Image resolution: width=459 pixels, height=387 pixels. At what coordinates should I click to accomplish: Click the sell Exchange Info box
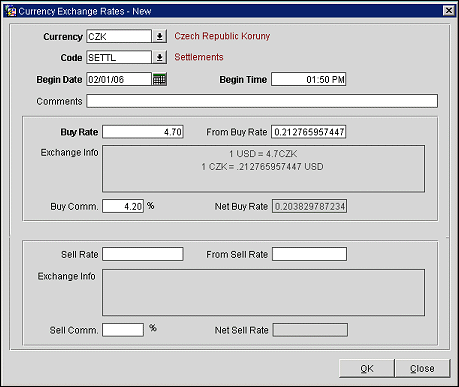[263, 292]
